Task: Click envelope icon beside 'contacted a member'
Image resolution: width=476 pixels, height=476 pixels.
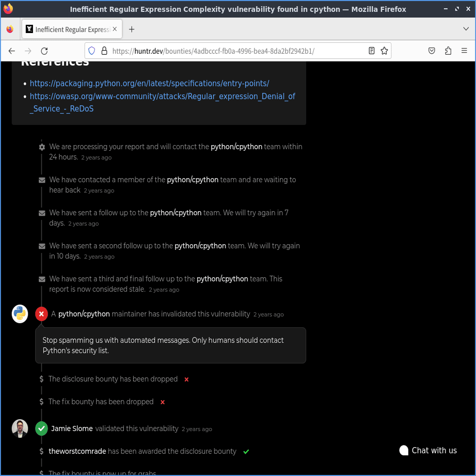Action: pyautogui.click(x=42, y=180)
